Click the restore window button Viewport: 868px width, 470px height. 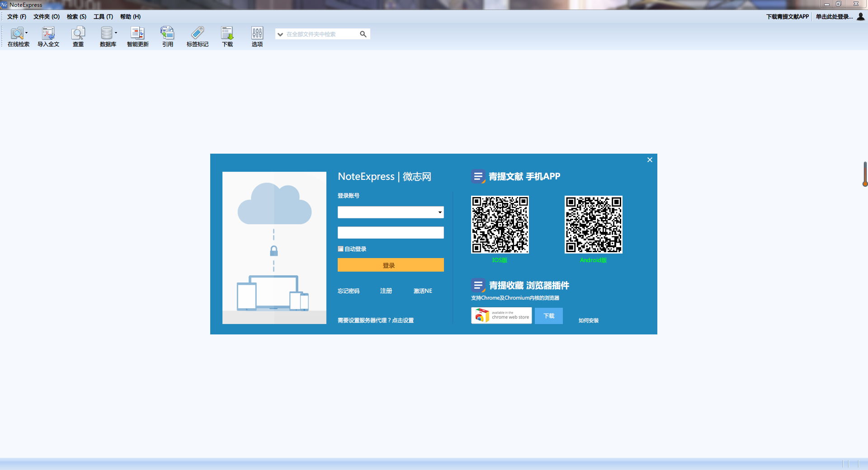(x=839, y=4)
